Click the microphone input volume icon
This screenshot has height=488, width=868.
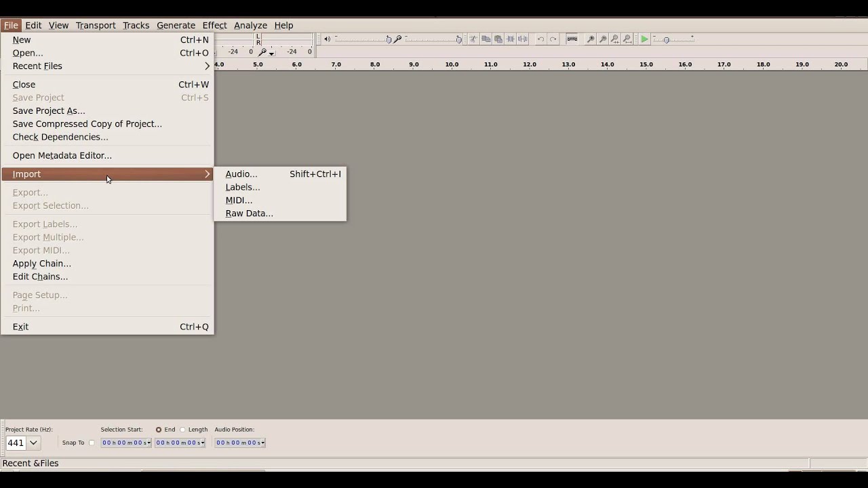397,39
